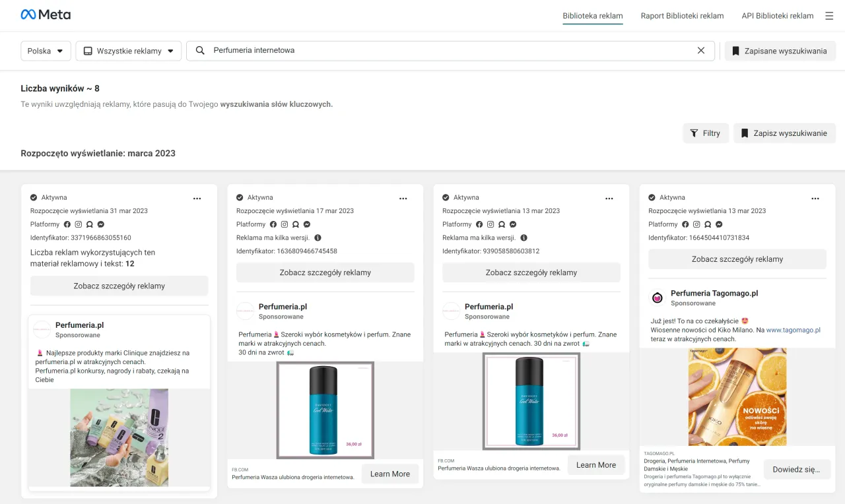Click the filter icon in the Filtry button
Image resolution: width=845 pixels, height=504 pixels.
[x=695, y=133]
